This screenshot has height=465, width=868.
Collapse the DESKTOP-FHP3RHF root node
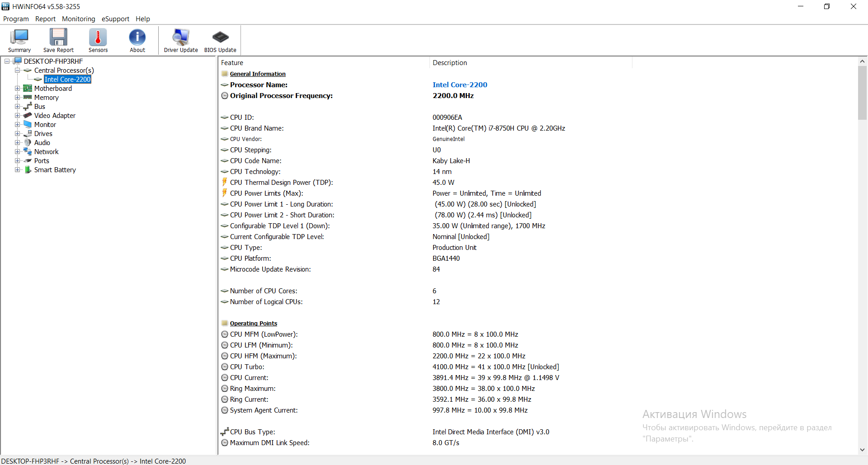[x=7, y=61]
